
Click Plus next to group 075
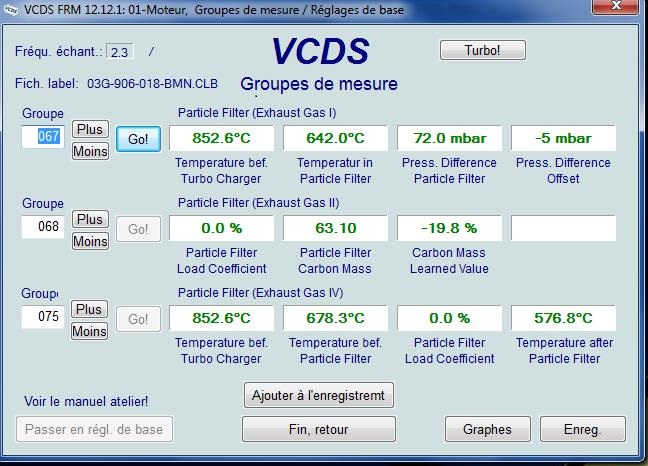point(89,309)
